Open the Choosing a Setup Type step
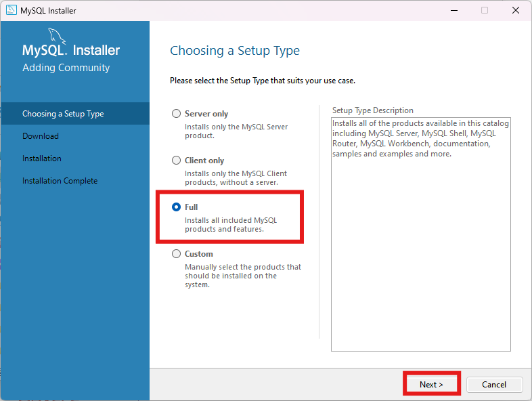 (x=75, y=113)
